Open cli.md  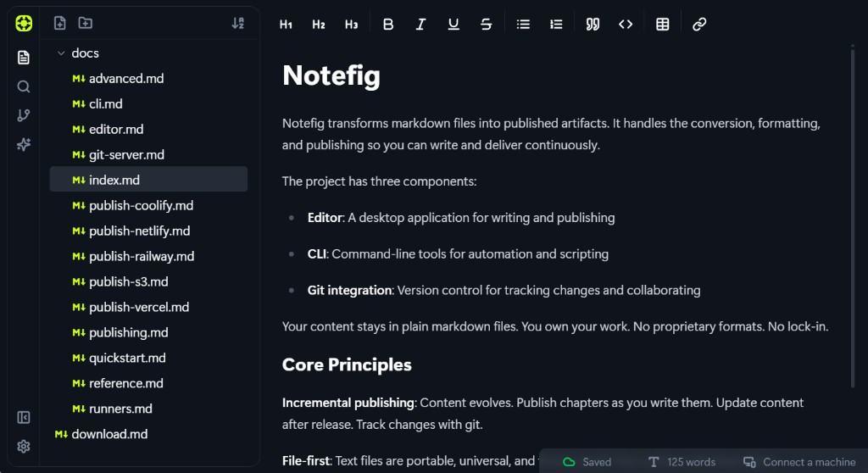[148, 104]
